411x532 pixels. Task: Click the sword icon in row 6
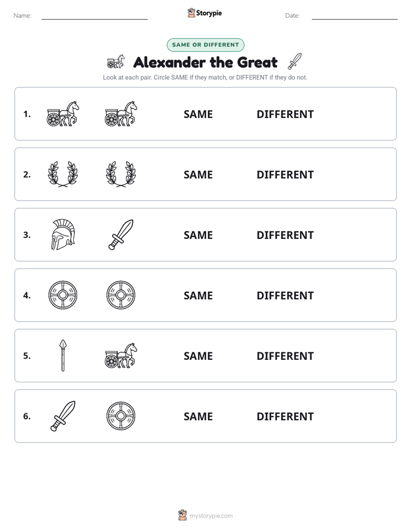(63, 416)
